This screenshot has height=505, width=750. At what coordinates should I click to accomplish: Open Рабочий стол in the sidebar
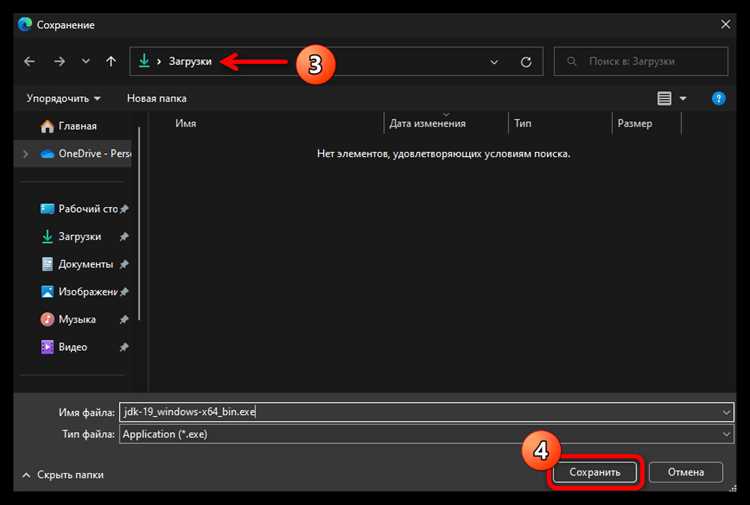[x=79, y=209]
